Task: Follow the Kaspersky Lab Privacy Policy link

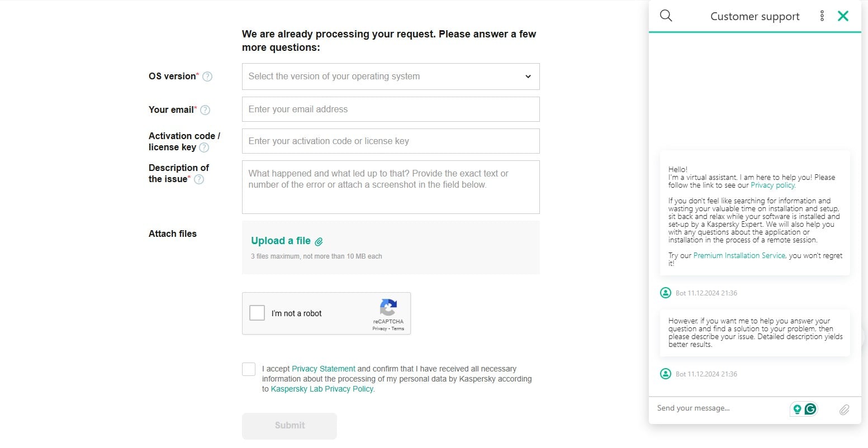Action: tap(321, 389)
